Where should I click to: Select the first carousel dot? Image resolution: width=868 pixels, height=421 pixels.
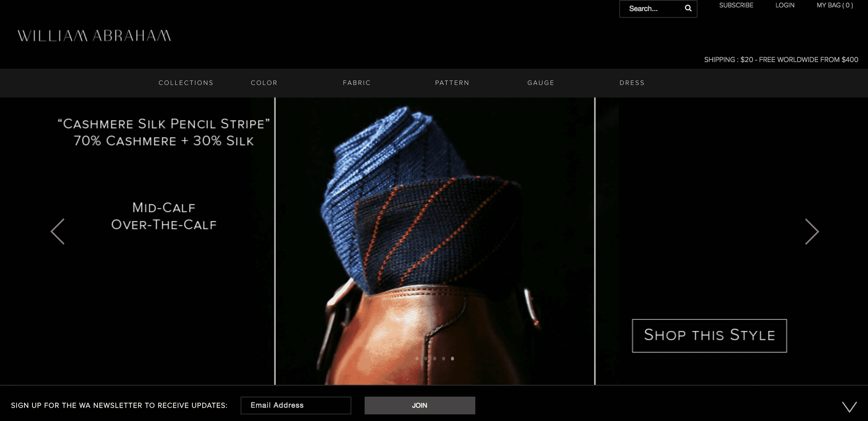pyautogui.click(x=417, y=359)
